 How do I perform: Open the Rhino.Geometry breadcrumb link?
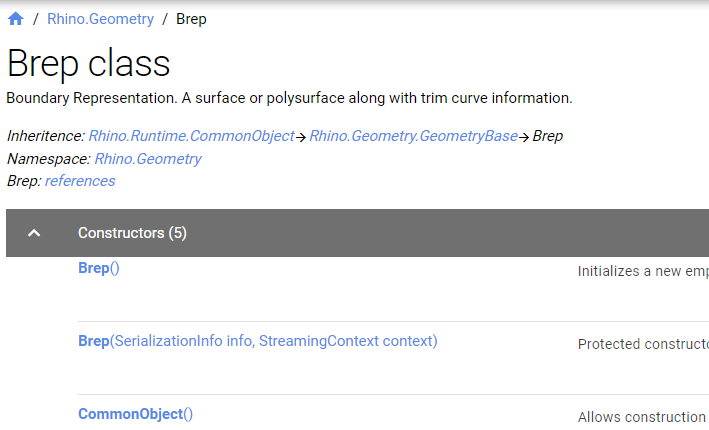100,19
